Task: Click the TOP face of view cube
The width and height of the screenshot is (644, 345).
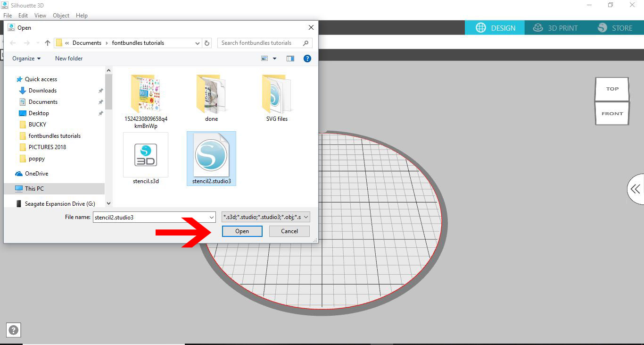Action: [612, 89]
